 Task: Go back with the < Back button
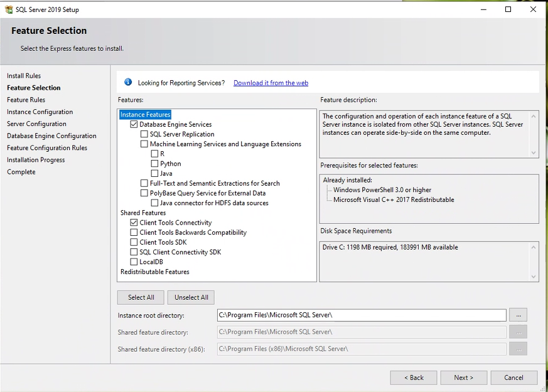coord(414,378)
